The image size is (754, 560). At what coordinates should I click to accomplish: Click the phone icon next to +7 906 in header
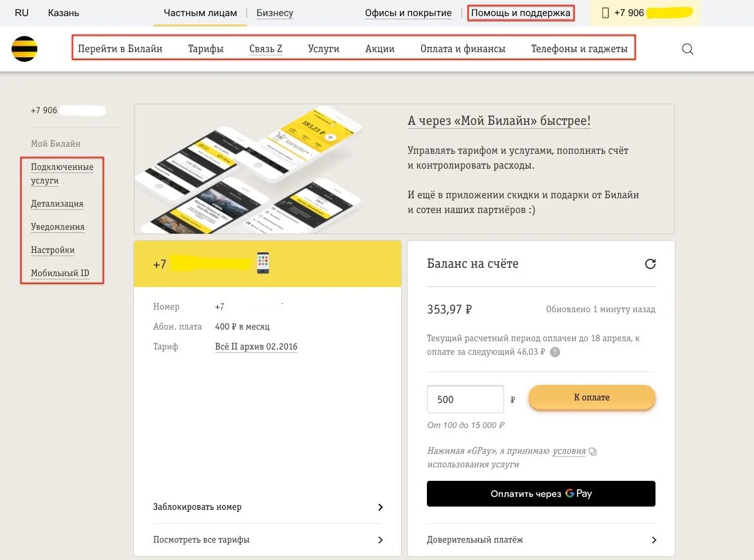click(x=605, y=13)
